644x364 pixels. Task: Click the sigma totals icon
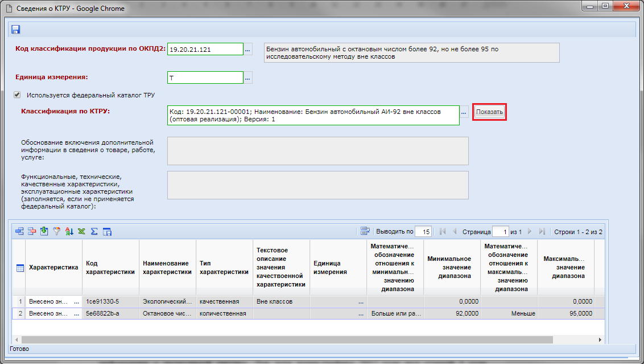(x=94, y=231)
